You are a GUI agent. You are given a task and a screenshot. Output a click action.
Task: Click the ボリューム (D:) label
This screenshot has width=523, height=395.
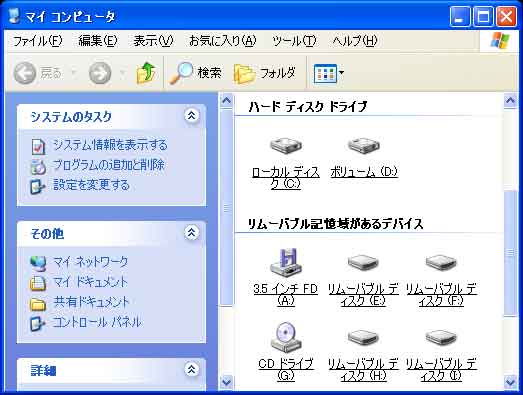364,172
